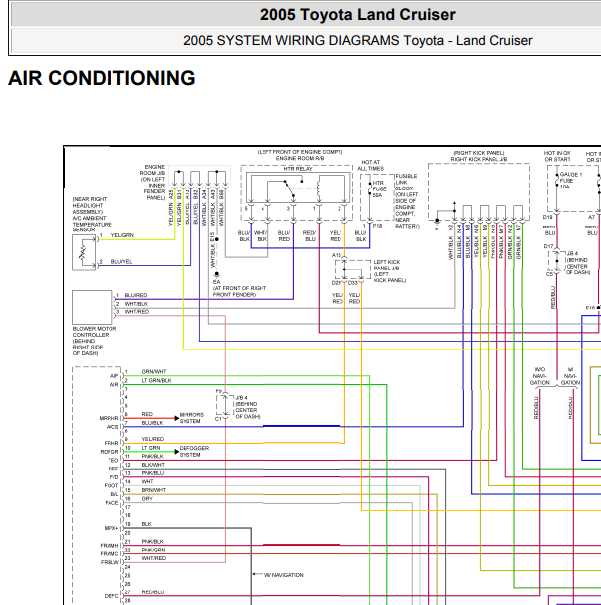This screenshot has height=605, width=601.
Task: Select the "D19" connector label
Action: click(548, 217)
